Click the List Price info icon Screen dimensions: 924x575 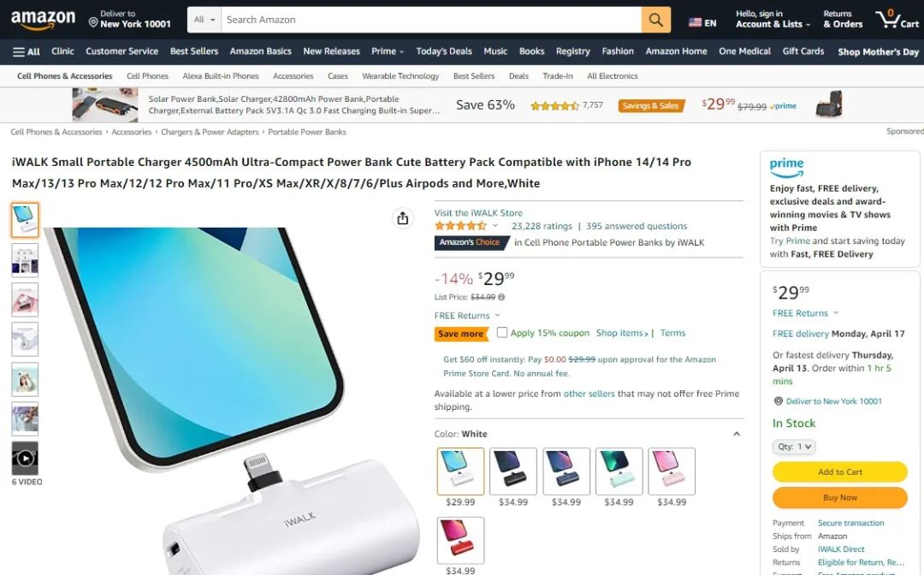point(500,298)
